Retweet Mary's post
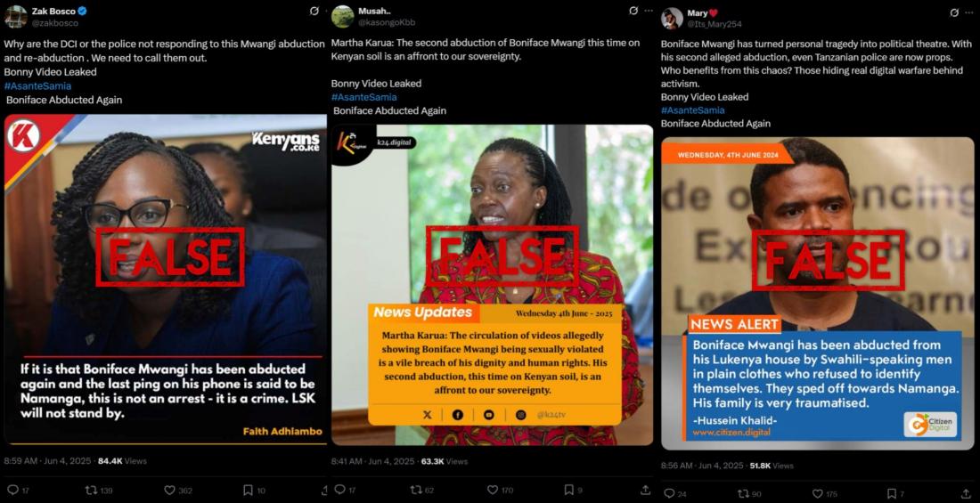Screen dimensions: 980x503 742,493
